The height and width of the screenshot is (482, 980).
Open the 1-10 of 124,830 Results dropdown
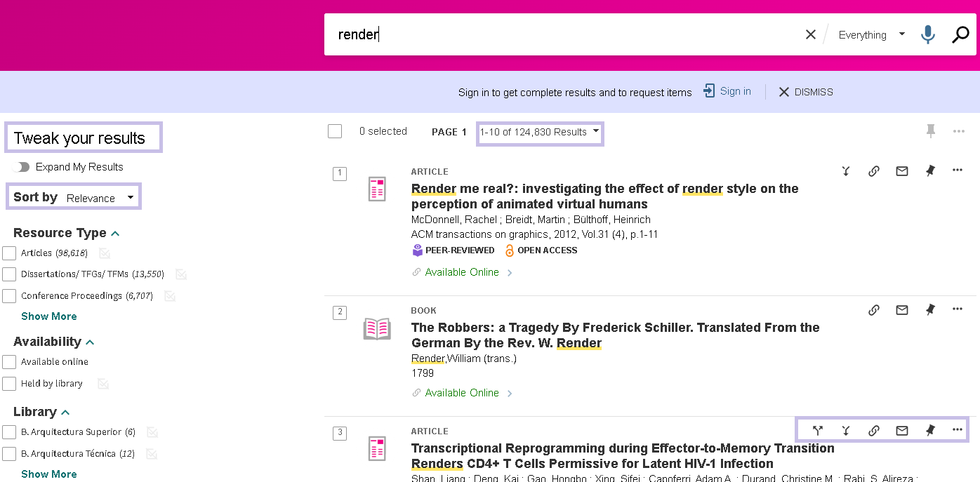tap(539, 132)
